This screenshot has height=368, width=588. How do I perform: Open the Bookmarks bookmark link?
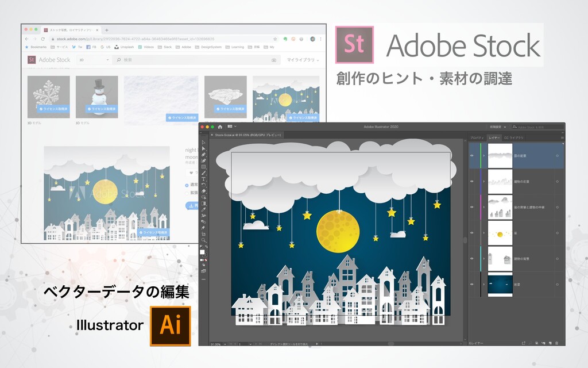tap(36, 47)
